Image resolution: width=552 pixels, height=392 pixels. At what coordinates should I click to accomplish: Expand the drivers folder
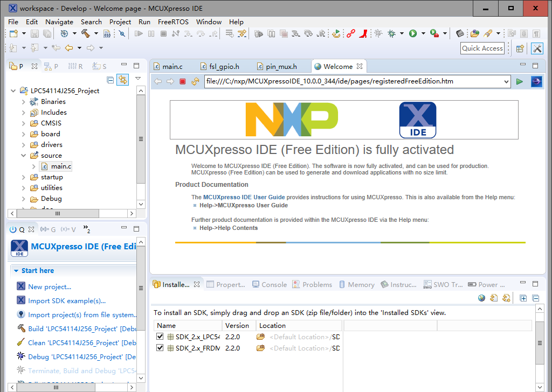click(24, 145)
